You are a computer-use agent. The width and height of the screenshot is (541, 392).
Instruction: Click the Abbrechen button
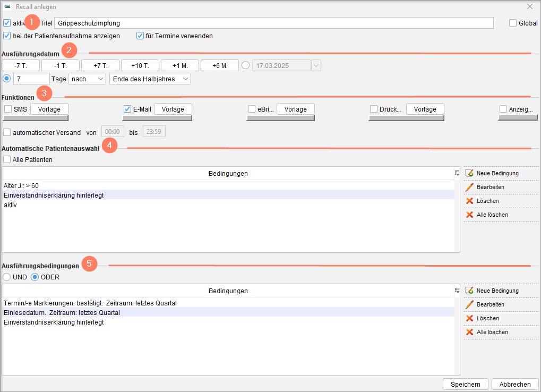coord(515,384)
